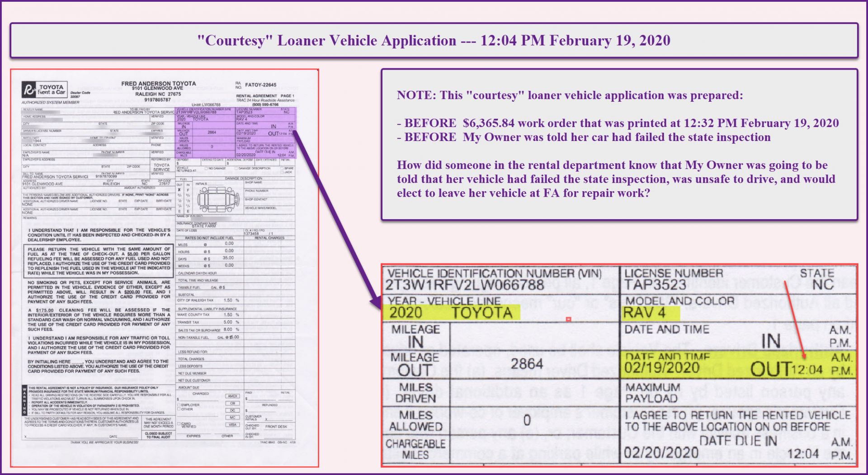This screenshot has height=475, width=868.
Task: Click the 35.00 daily rate value
Action: click(x=228, y=258)
